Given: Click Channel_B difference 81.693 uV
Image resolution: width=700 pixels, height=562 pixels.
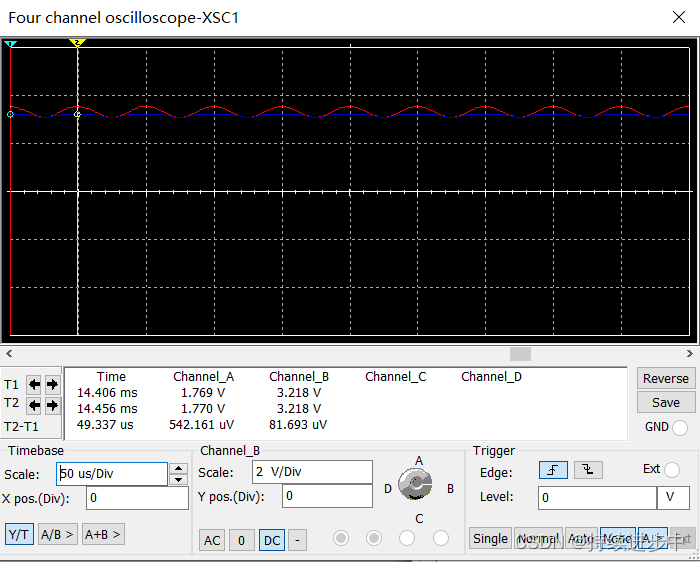Looking at the screenshot, I should point(298,425).
